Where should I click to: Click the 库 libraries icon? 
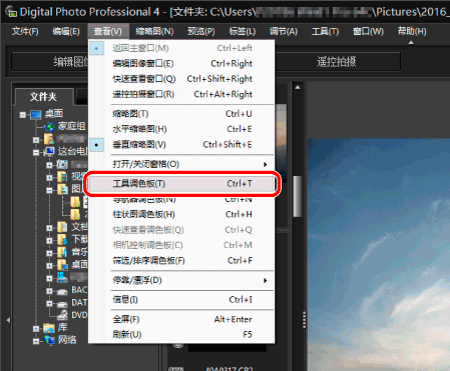[49, 328]
